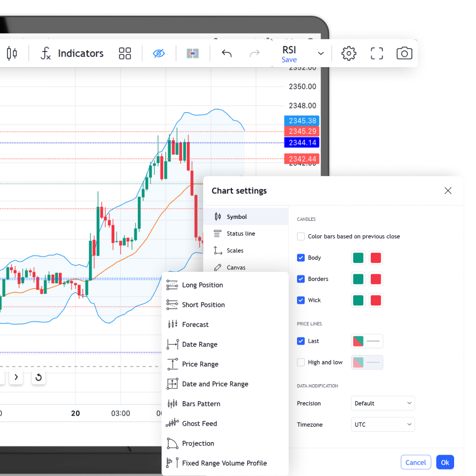Choose the Price Range tool
The width and height of the screenshot is (476, 476).
pos(225,364)
